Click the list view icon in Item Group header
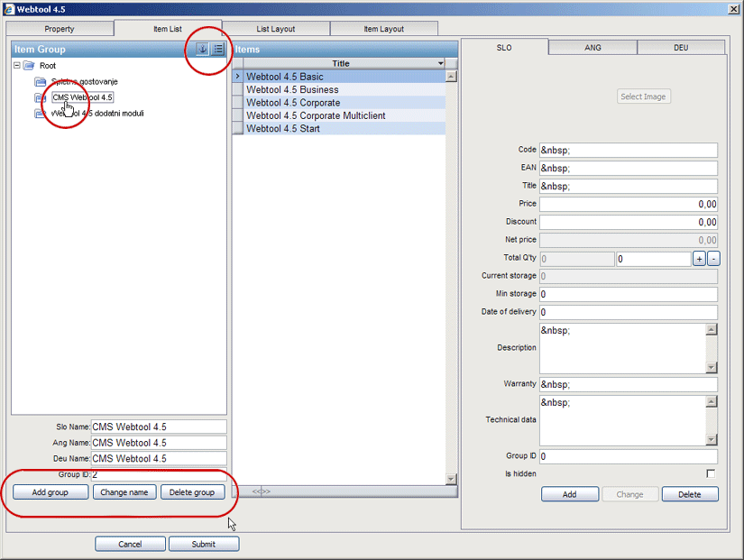Image resolution: width=744 pixels, height=560 pixels. (x=218, y=49)
